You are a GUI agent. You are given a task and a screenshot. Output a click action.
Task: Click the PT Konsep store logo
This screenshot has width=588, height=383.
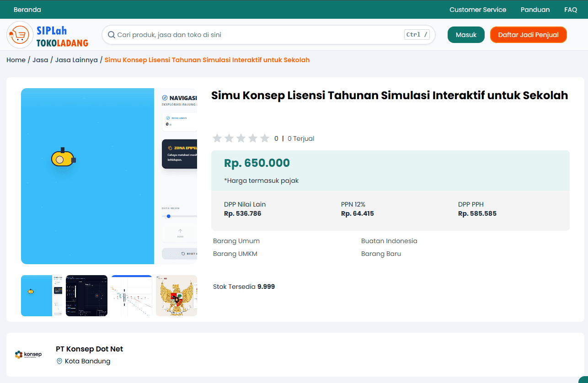[28, 355]
